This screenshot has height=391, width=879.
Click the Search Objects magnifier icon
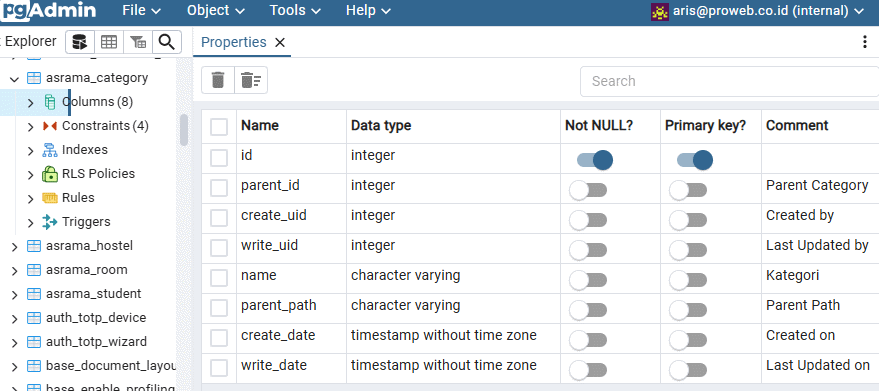point(166,42)
